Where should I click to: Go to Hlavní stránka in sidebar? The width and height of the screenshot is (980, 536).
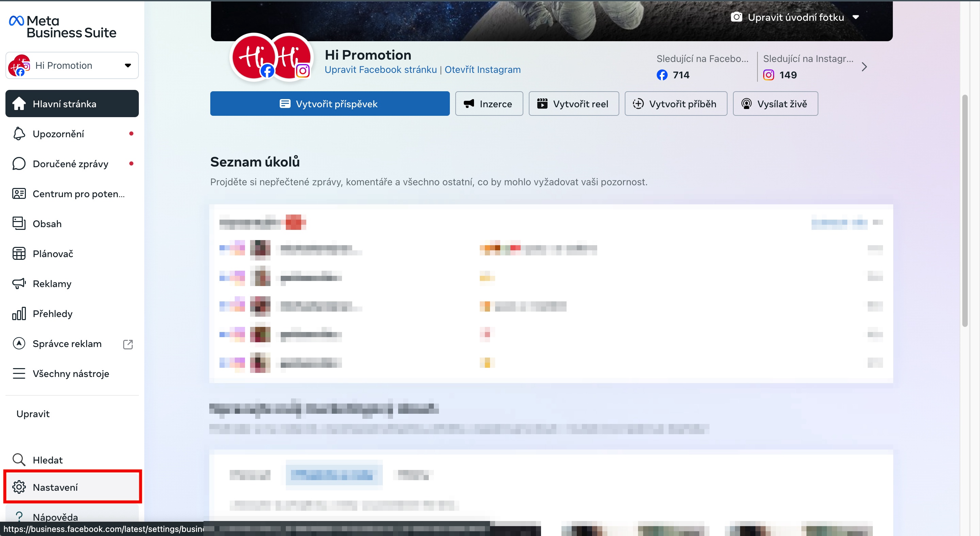tap(72, 104)
